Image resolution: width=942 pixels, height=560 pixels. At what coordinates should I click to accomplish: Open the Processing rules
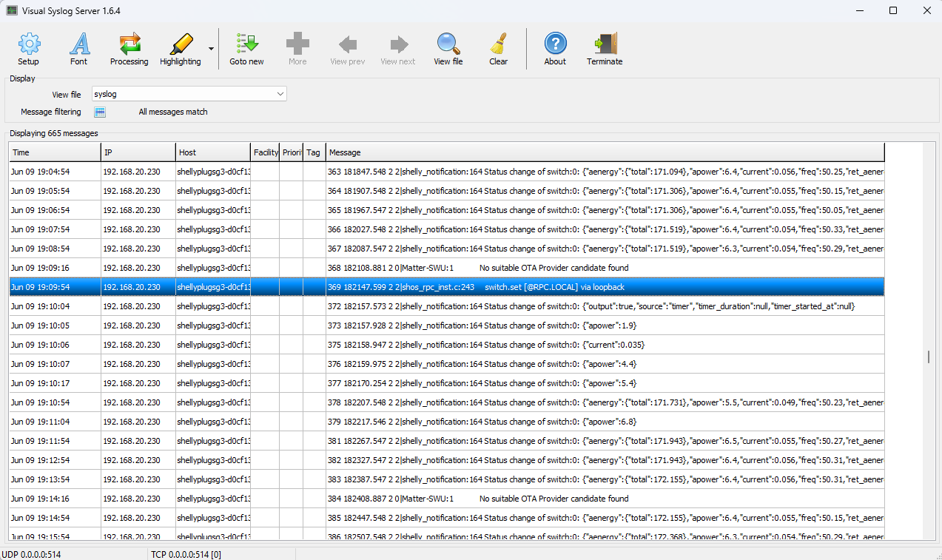[x=129, y=50]
